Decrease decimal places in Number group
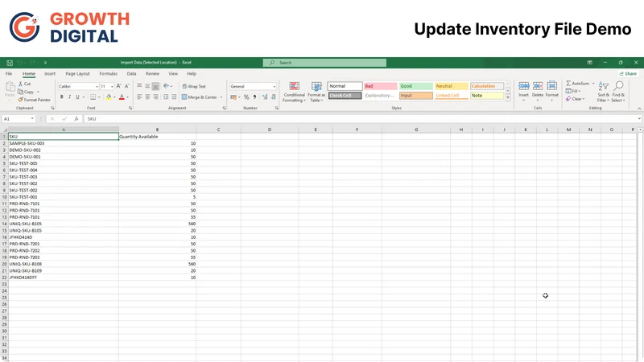 (x=273, y=97)
